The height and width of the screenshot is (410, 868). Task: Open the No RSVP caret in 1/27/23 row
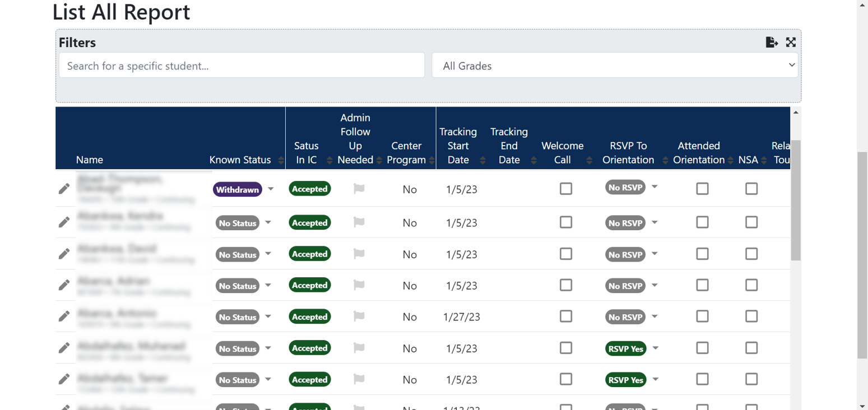[654, 316]
